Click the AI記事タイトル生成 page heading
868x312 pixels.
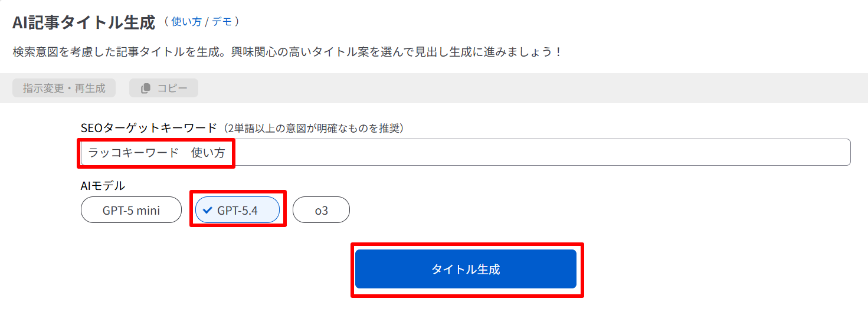84,22
